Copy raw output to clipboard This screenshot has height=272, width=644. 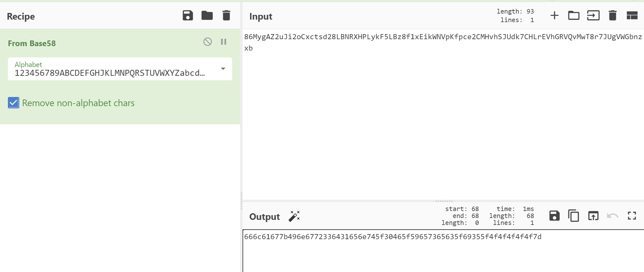(574, 216)
